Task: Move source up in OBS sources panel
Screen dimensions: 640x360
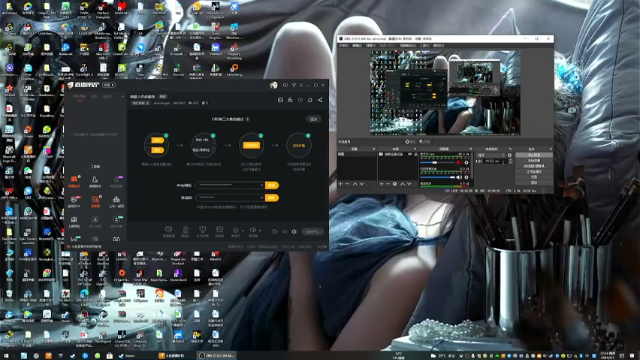Action: click(x=402, y=184)
